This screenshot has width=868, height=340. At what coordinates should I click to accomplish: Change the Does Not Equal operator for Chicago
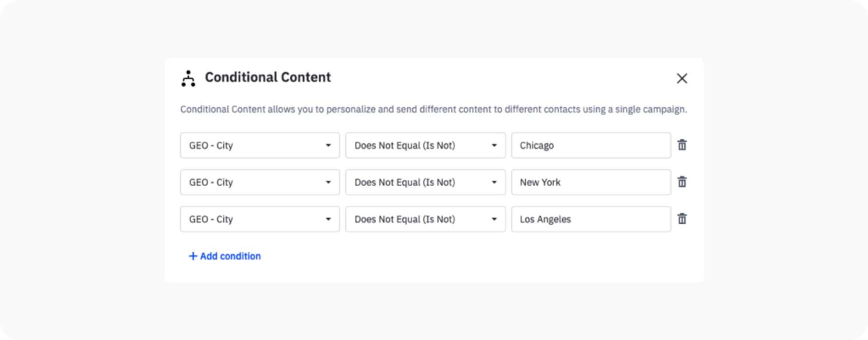coord(425,146)
